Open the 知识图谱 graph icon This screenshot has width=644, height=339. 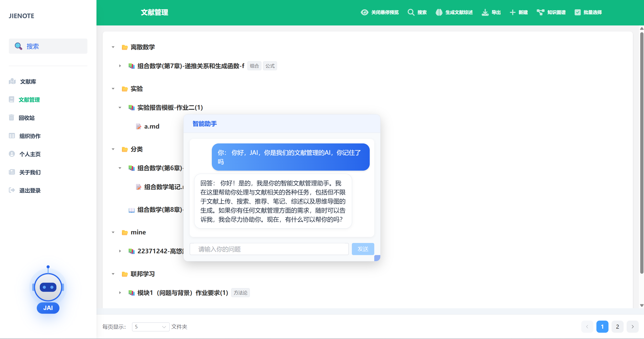(x=540, y=12)
